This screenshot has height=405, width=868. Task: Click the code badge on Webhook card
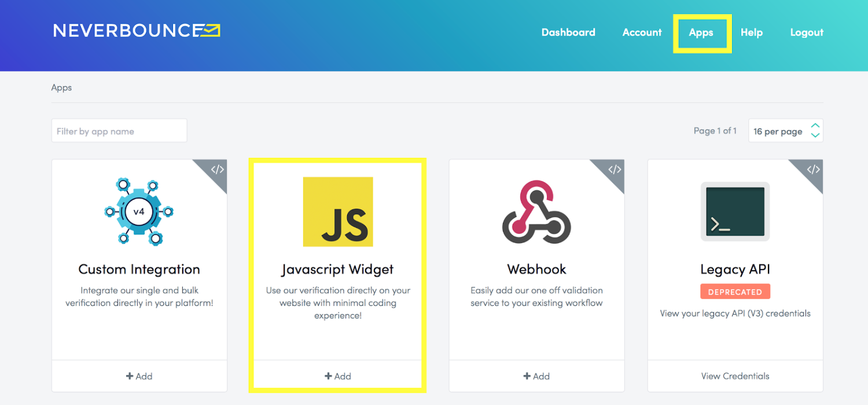[x=615, y=170]
